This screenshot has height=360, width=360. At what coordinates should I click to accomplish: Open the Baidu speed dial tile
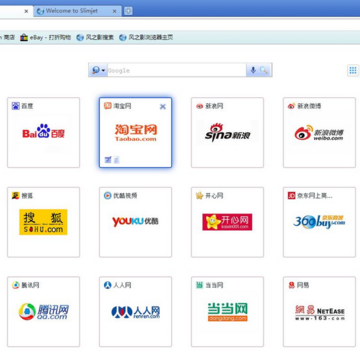[x=44, y=132]
